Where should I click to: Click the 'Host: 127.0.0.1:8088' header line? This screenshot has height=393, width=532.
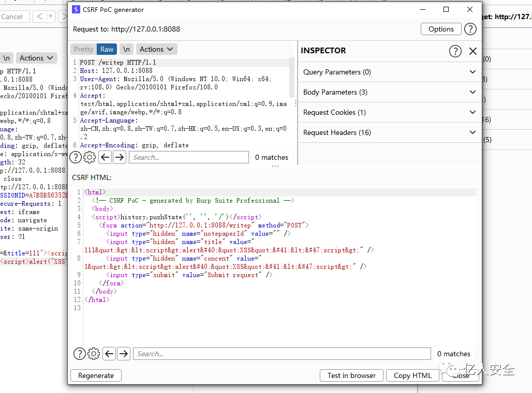[116, 70]
